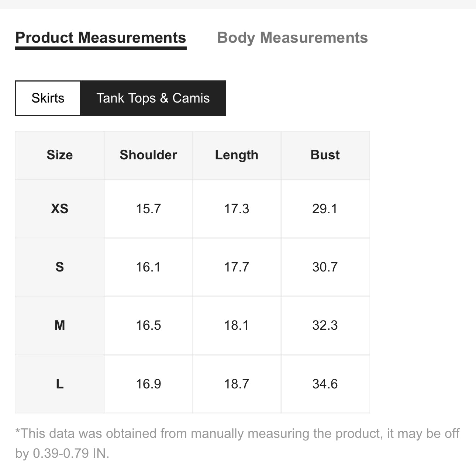Screen dimensions: 476x474
Task: Select the Tank Tops & Camis button
Action: 153,98
